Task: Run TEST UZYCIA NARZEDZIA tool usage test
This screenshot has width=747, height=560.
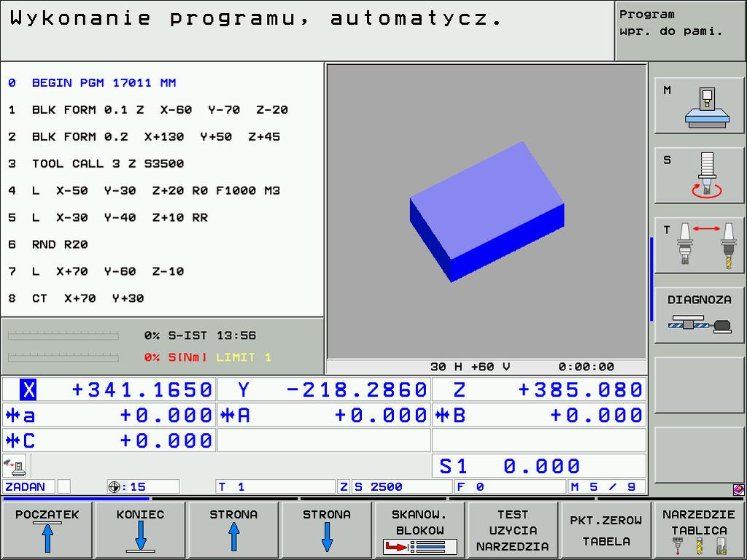Action: [513, 530]
